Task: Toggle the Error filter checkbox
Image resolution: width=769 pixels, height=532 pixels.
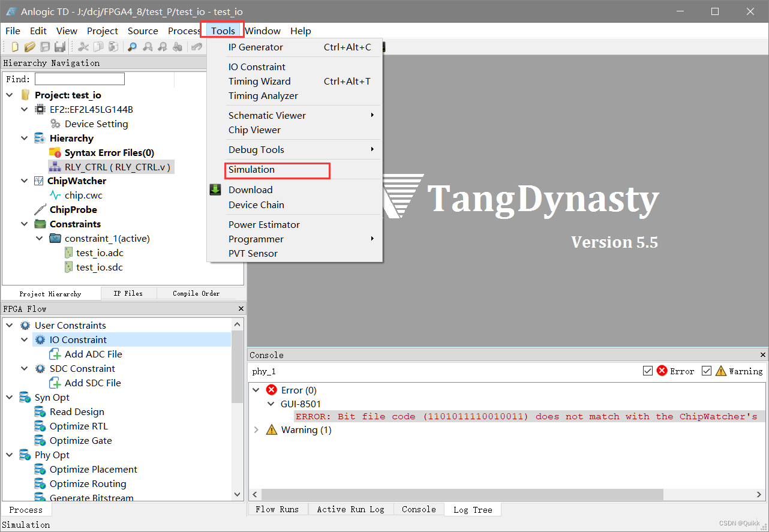Action: click(x=647, y=371)
